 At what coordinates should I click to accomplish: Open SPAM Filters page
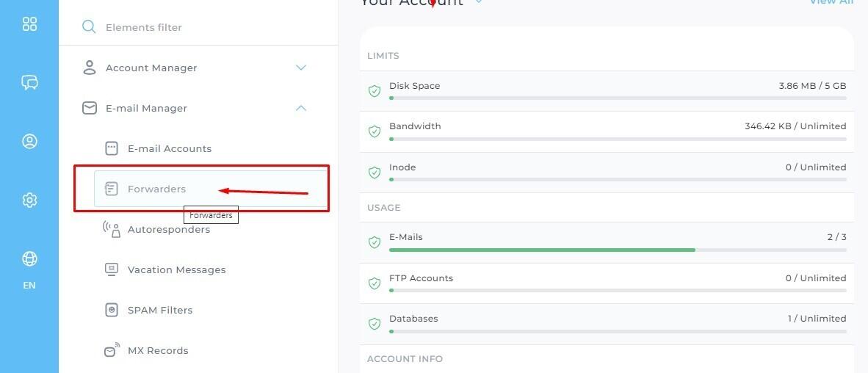[x=159, y=310]
